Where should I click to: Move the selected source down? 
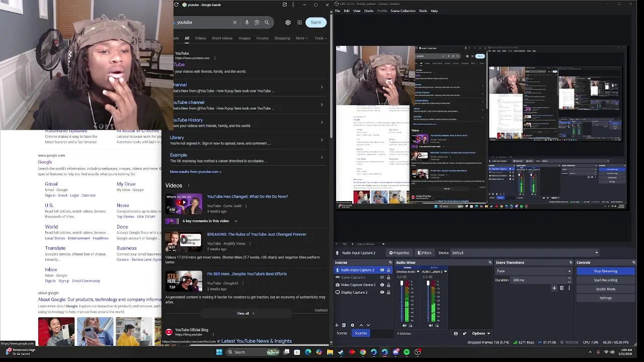tap(368, 325)
